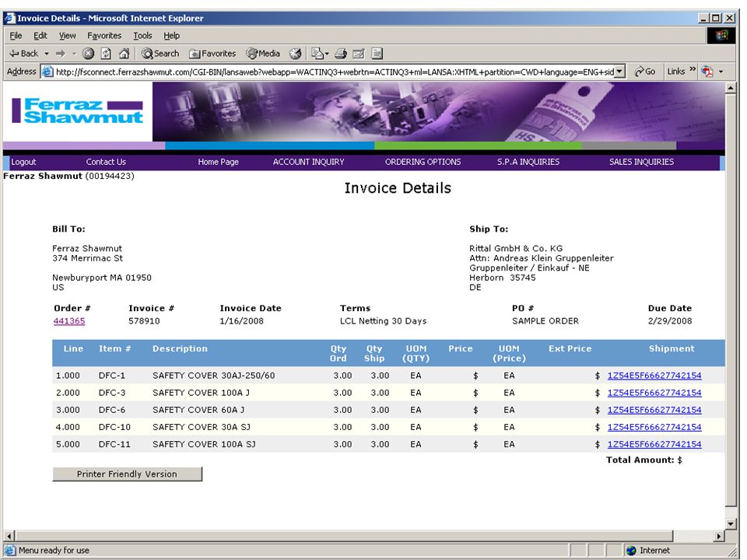Click the Windows flag throbber icon

tap(721, 36)
